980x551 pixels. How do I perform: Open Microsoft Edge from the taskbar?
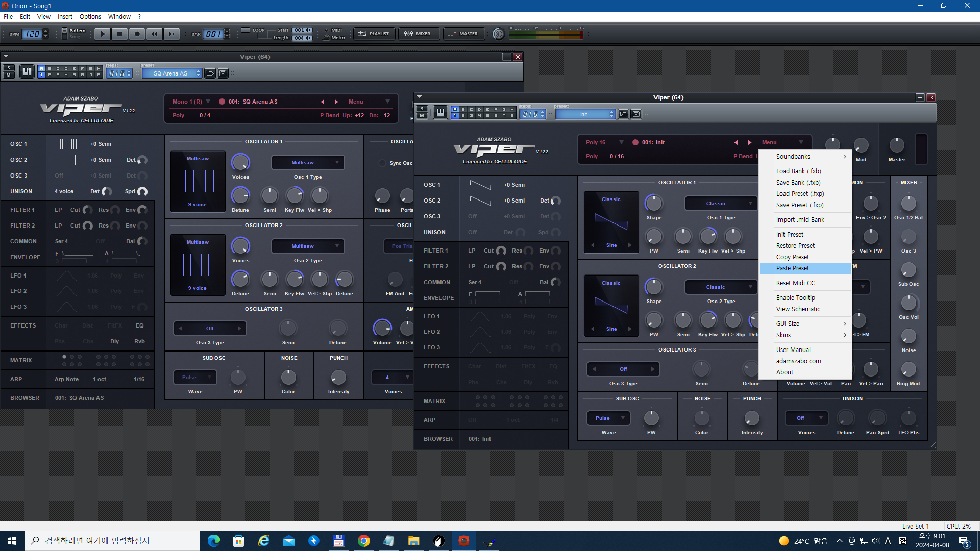[x=214, y=541]
